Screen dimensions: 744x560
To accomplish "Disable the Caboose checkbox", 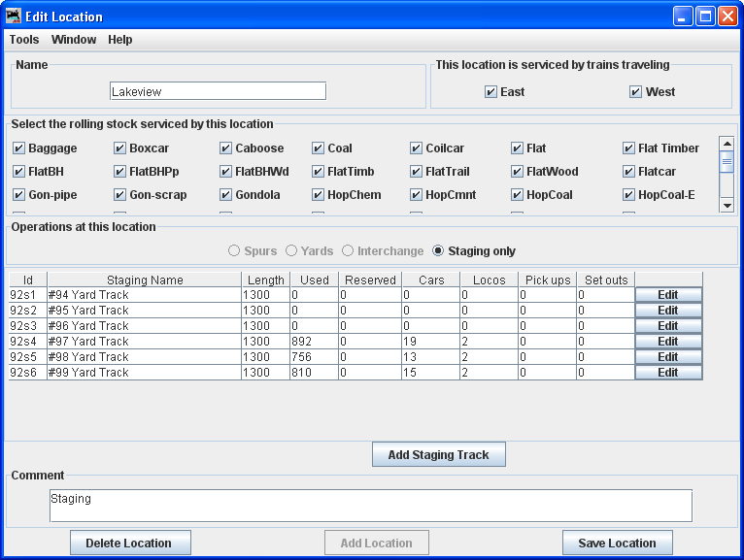I will click(226, 148).
